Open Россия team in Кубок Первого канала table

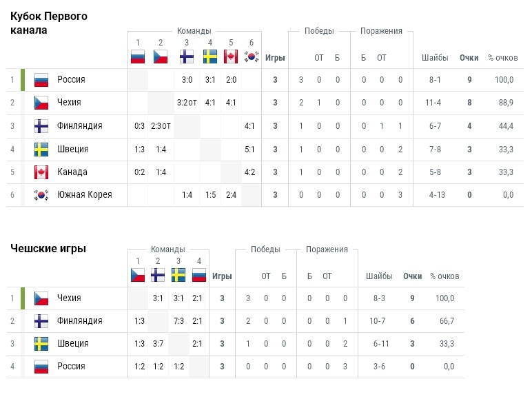pyautogui.click(x=71, y=80)
